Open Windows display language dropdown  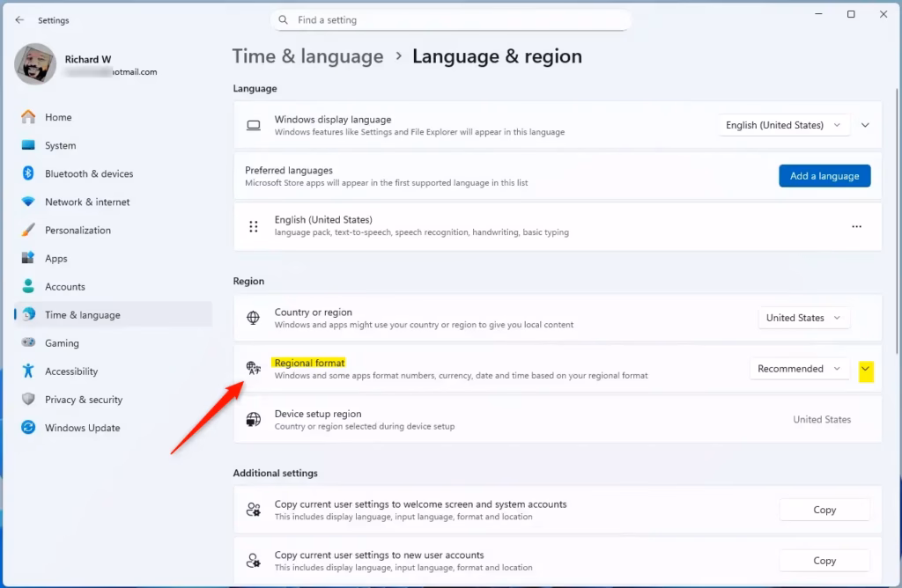783,125
